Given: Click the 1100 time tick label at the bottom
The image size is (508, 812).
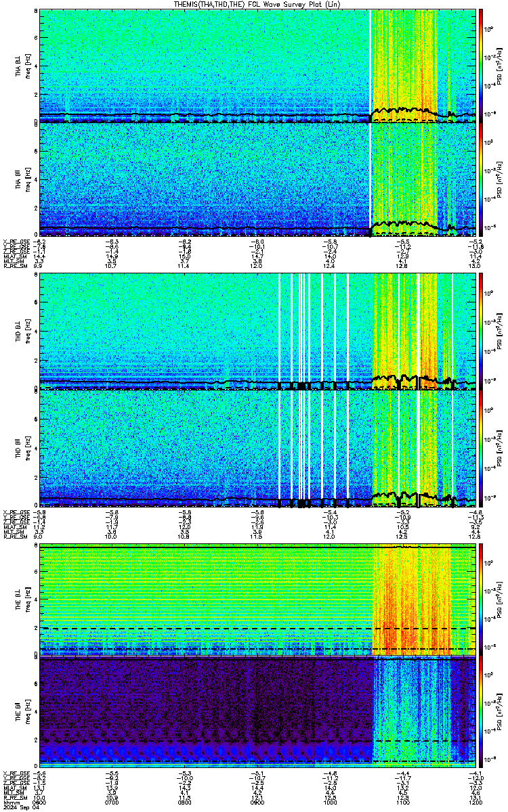Looking at the screenshot, I should (404, 802).
